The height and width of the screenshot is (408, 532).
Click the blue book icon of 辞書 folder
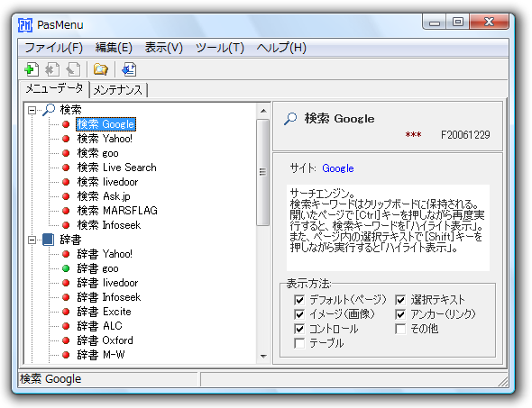48,240
